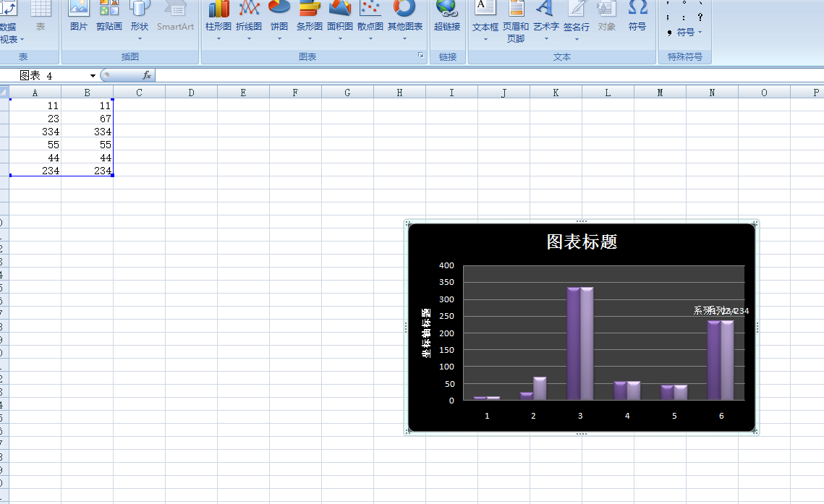Insert a signature line (签名行)
The width and height of the screenshot is (824, 504).
point(577,20)
